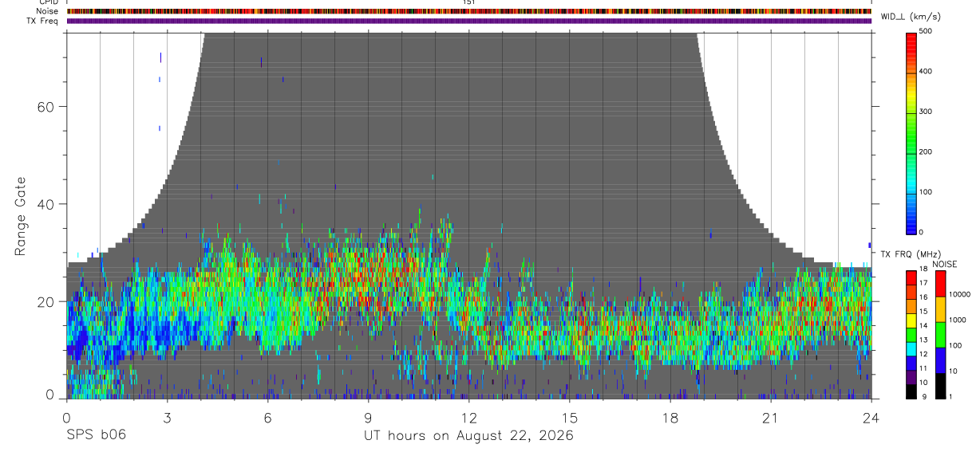
Task: Click the 6 hour tick label
Action: tap(267, 418)
